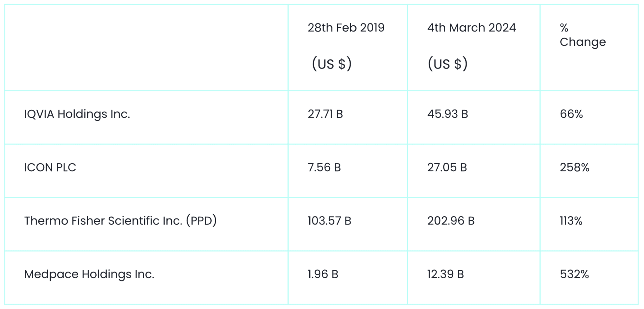
Task: Select the 12.39 B value cell
Action: [445, 274]
